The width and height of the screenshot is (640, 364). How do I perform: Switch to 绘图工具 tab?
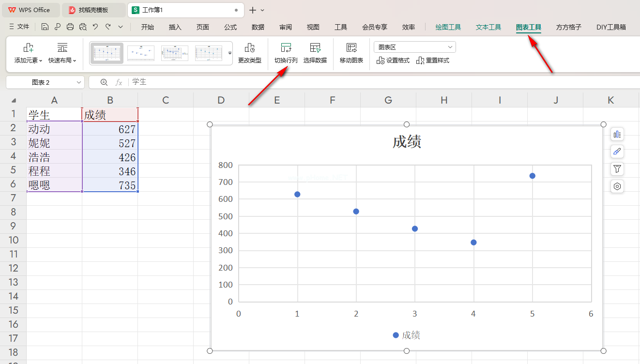tap(448, 27)
